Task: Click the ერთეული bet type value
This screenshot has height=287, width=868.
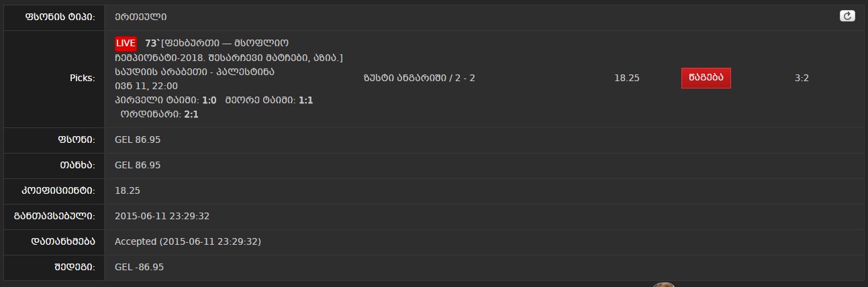Action: pos(141,16)
